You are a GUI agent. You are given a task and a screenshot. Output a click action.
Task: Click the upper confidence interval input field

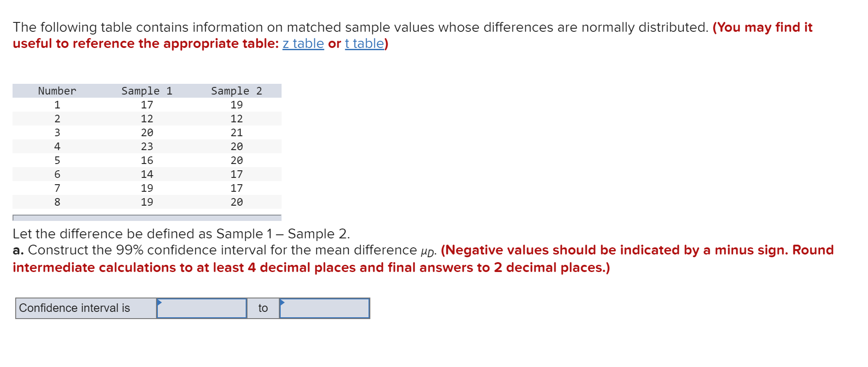(325, 308)
